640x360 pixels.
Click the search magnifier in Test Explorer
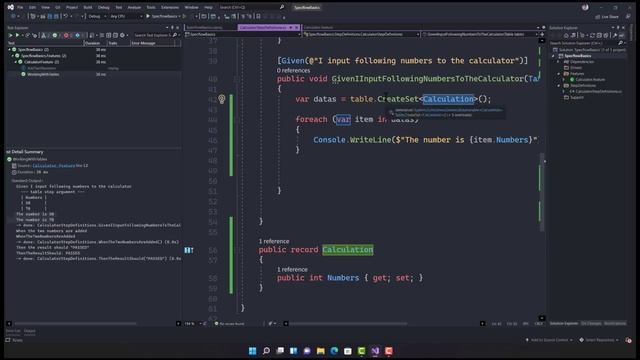tap(175, 36)
